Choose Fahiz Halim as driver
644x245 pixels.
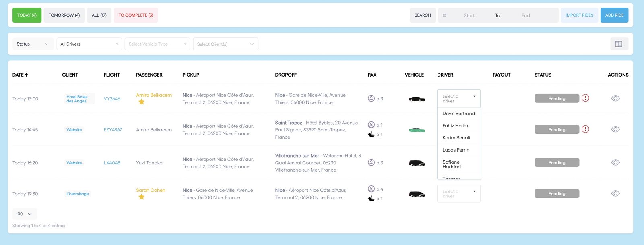coord(459,126)
